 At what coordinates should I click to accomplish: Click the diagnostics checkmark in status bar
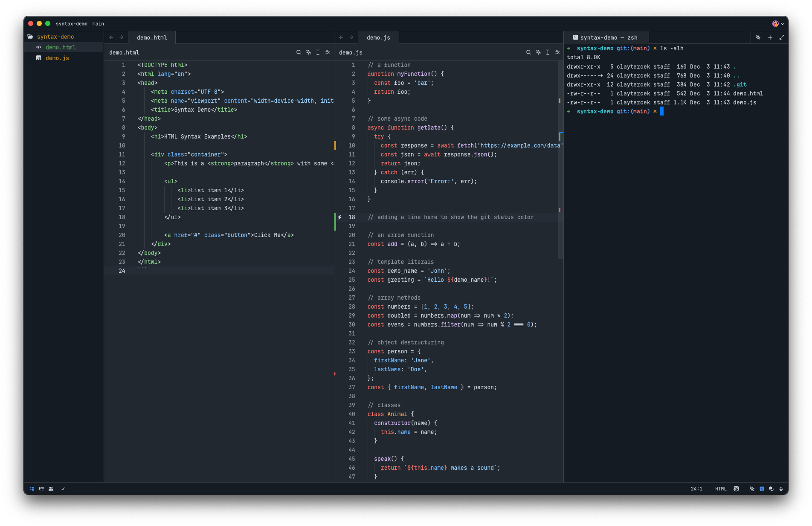coord(63,489)
